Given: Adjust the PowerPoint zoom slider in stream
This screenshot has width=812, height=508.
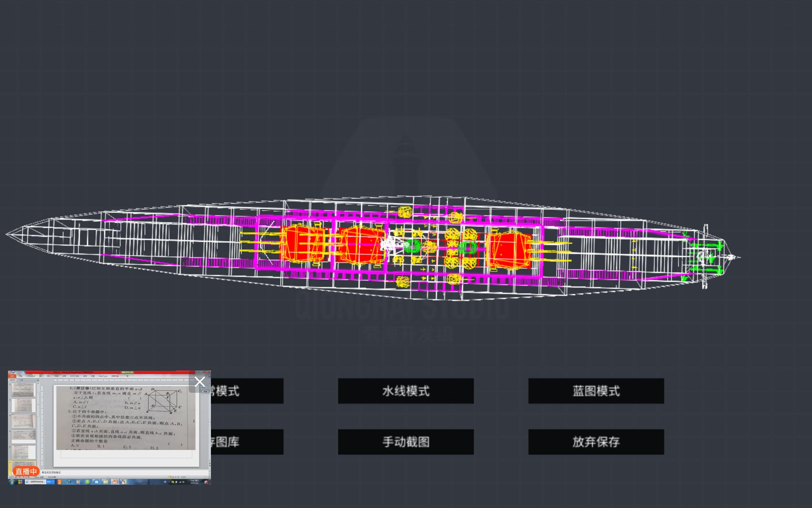Looking at the screenshot, I should point(197,477).
